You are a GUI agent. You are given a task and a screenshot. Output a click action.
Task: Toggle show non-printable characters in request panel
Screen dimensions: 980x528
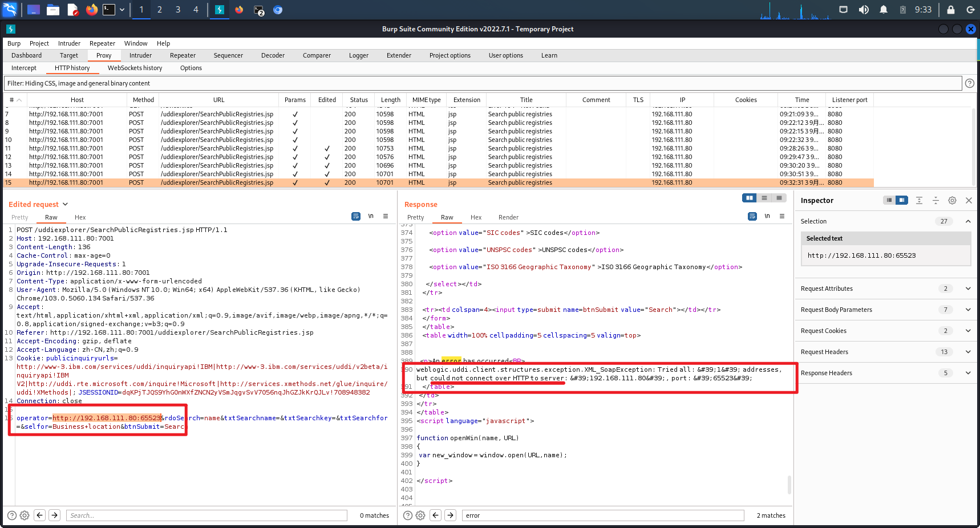[371, 217]
